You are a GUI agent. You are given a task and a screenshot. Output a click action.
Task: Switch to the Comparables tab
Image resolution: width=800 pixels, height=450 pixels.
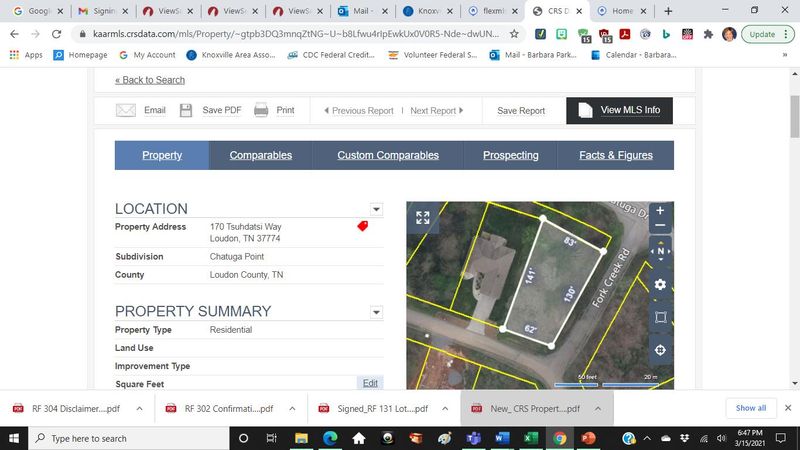pyautogui.click(x=261, y=155)
